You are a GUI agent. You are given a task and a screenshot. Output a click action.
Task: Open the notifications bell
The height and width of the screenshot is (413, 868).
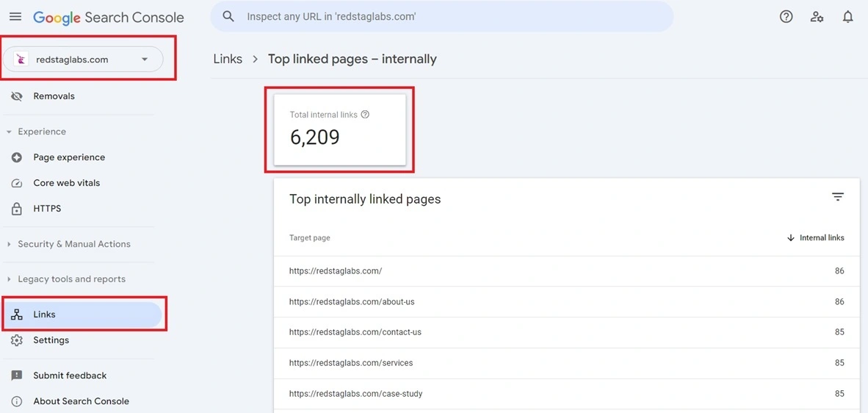click(847, 17)
